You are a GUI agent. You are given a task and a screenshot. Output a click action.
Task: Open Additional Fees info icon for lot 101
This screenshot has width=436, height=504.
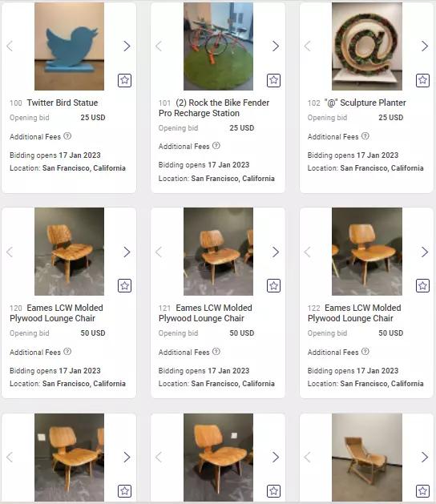click(x=216, y=146)
